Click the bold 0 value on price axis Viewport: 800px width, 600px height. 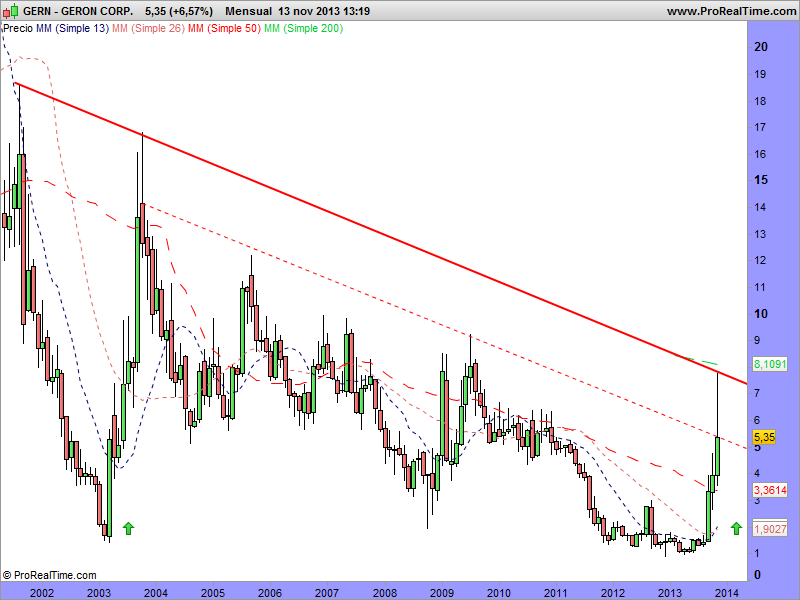(x=758, y=575)
